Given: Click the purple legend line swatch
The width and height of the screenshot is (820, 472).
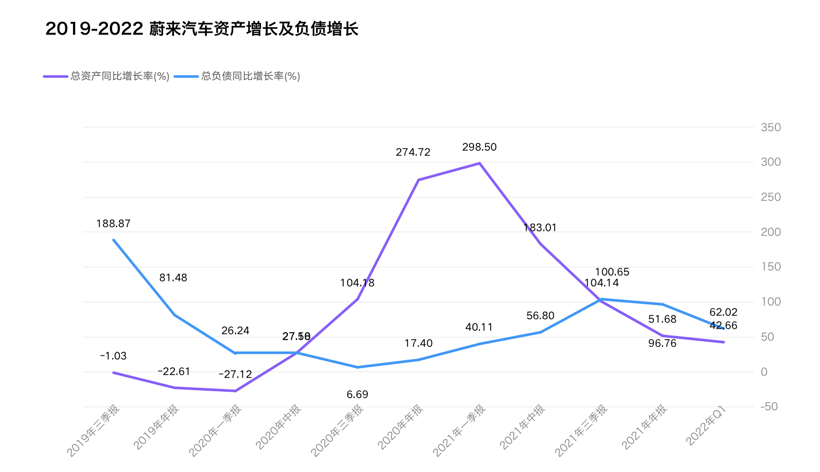Looking at the screenshot, I should [x=55, y=77].
